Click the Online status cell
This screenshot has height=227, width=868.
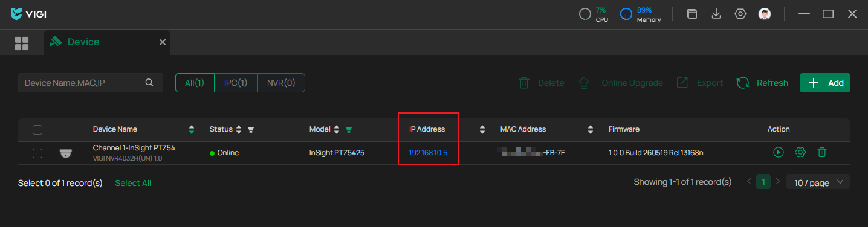(x=224, y=153)
